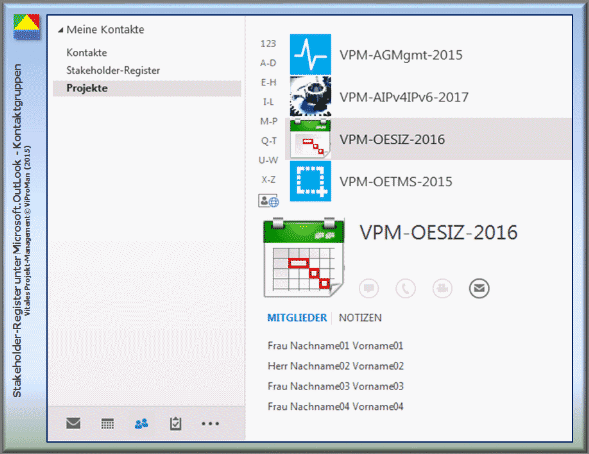
Task: Open member Frau Nachname01 Vorname01
Action: pos(335,346)
